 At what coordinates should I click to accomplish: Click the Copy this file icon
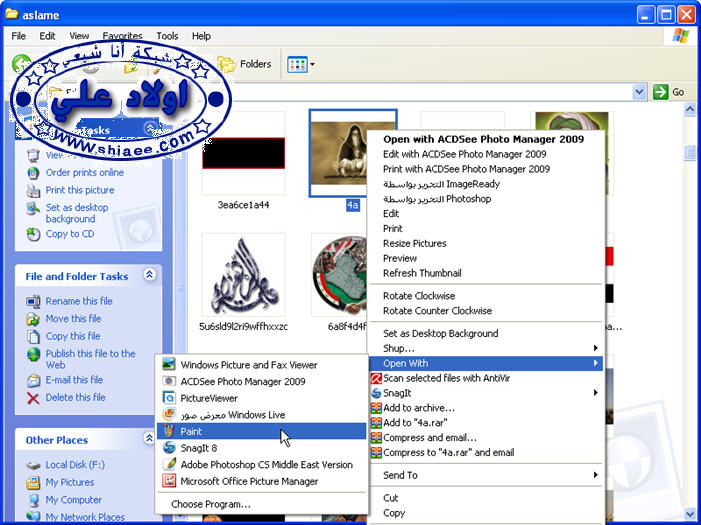tap(33, 336)
